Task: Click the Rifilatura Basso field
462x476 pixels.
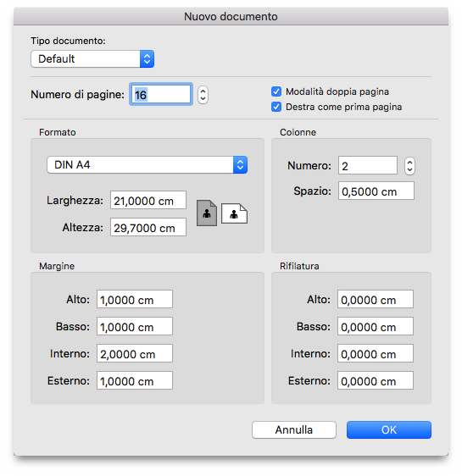Action: [376, 326]
